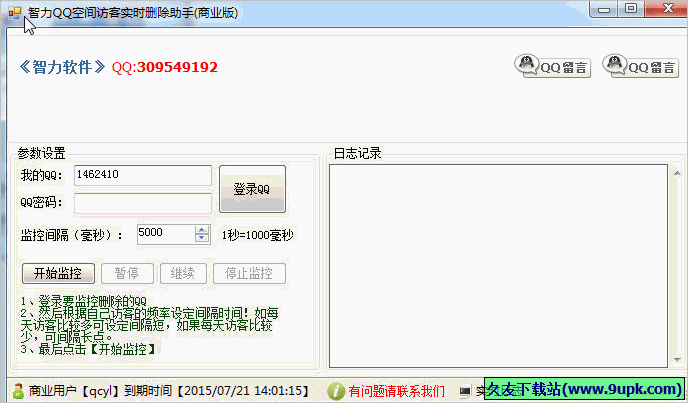The height and width of the screenshot is (403, 688).
Task: Click the 暂停 button
Action: [127, 273]
